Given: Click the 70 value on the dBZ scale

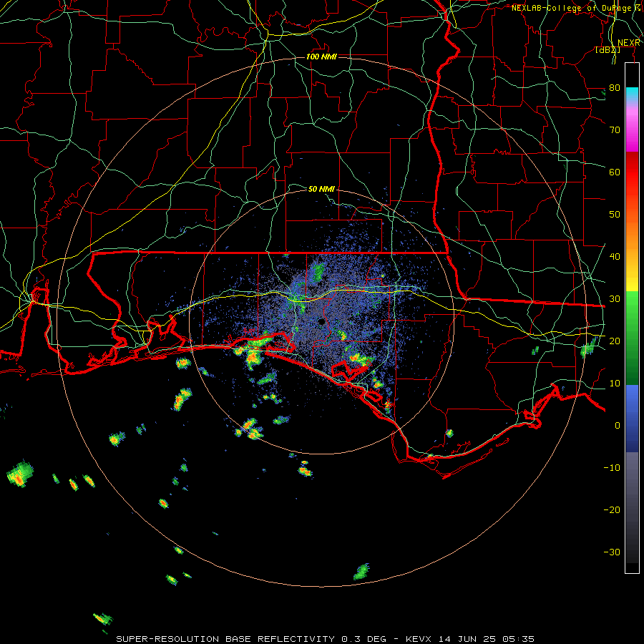Looking at the screenshot, I should [x=615, y=130].
